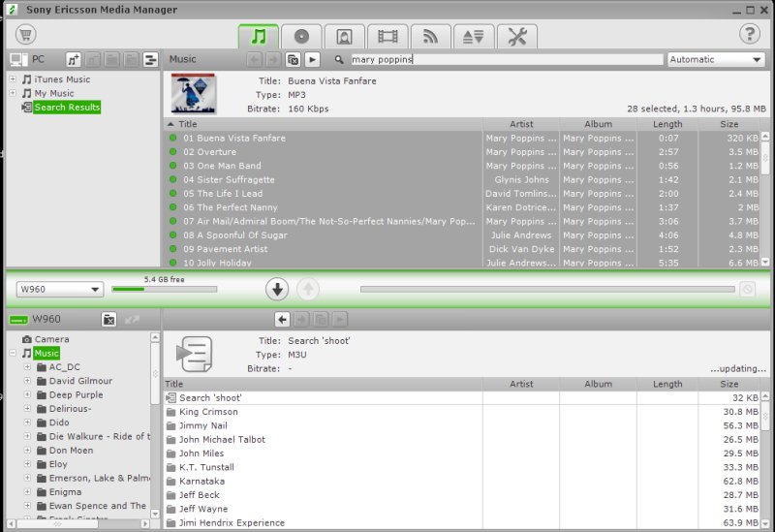775x532 pixels.
Task: Switch to the transfer arrows tab
Action: pos(474,36)
